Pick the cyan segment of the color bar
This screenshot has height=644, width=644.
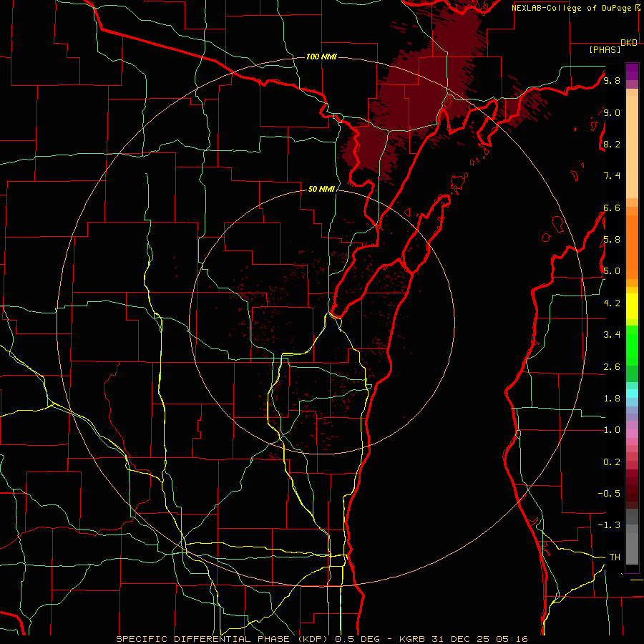tap(632, 393)
